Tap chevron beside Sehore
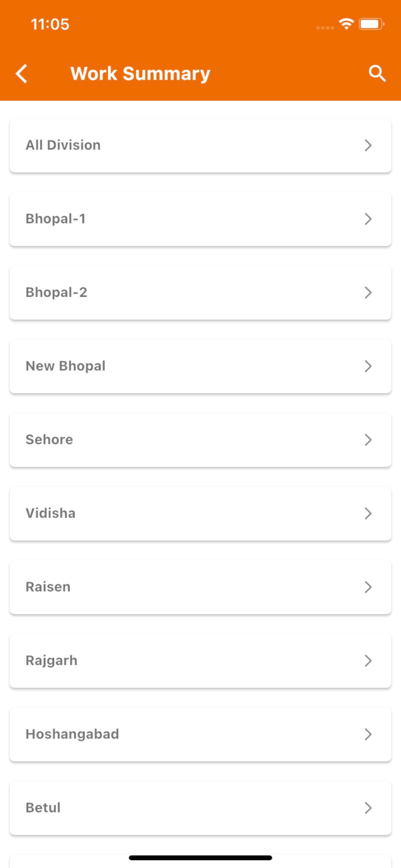The image size is (401, 868). click(368, 440)
